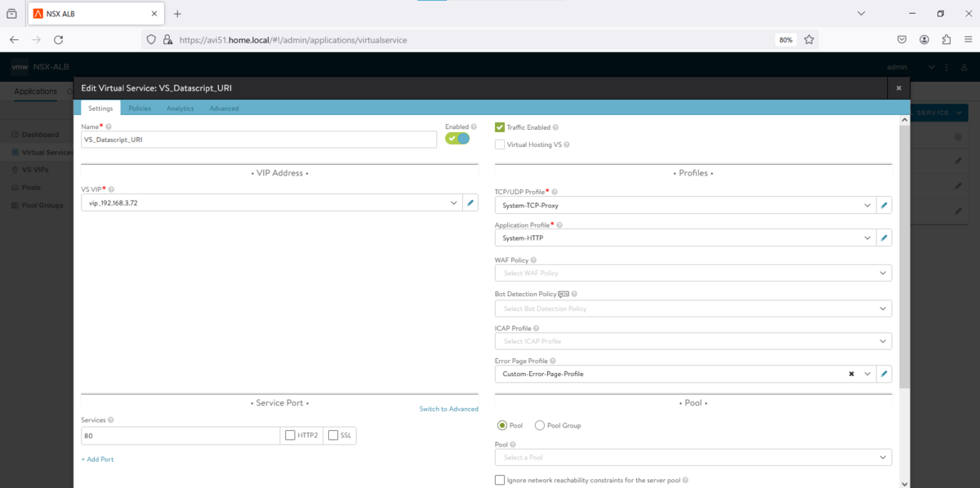Edit the Error Page Profile pencil icon
Screen dimensions: 980x488
tap(884, 374)
